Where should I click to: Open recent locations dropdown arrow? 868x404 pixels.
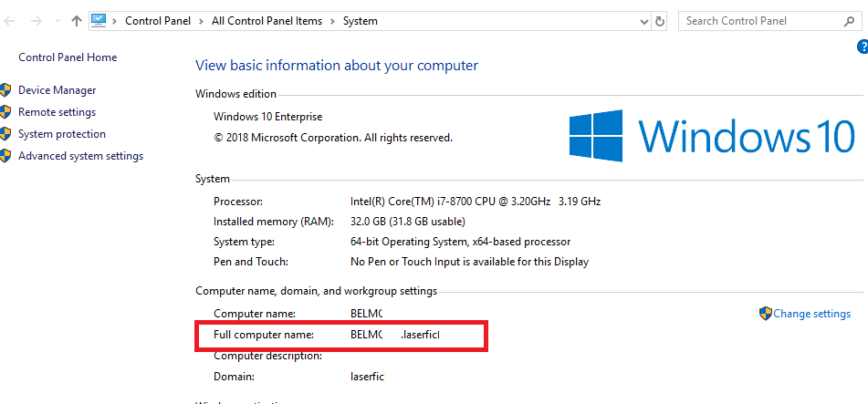tap(58, 21)
